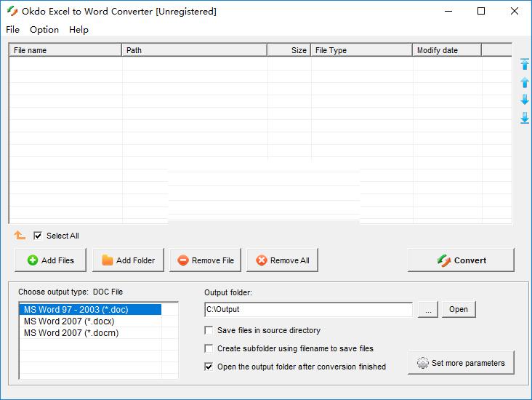Minimize the converter window
Image resolution: width=532 pixels, height=400 pixels.
(x=448, y=11)
